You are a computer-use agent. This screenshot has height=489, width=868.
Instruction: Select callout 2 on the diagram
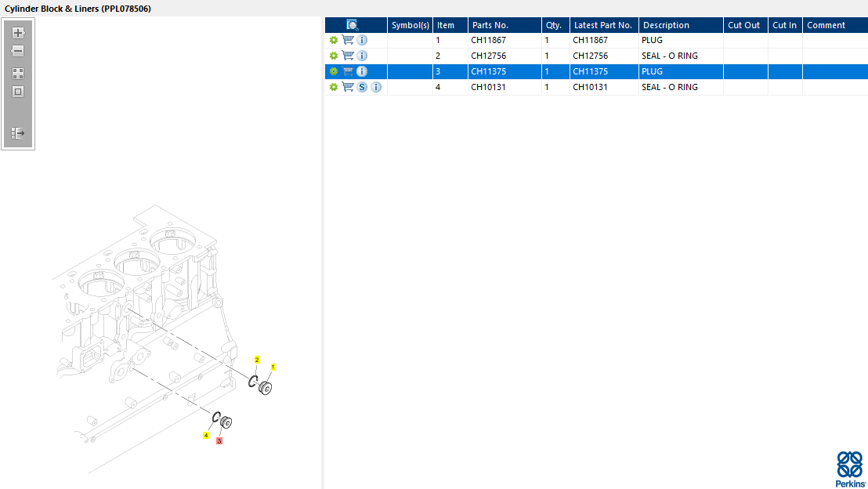[x=257, y=360]
